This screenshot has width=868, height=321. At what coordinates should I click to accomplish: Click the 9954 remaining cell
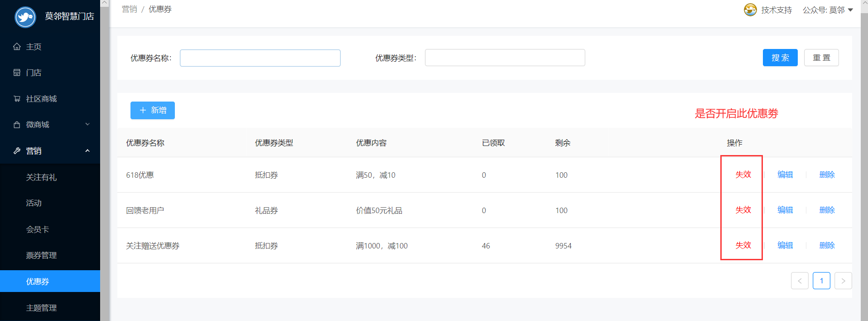pyautogui.click(x=564, y=246)
